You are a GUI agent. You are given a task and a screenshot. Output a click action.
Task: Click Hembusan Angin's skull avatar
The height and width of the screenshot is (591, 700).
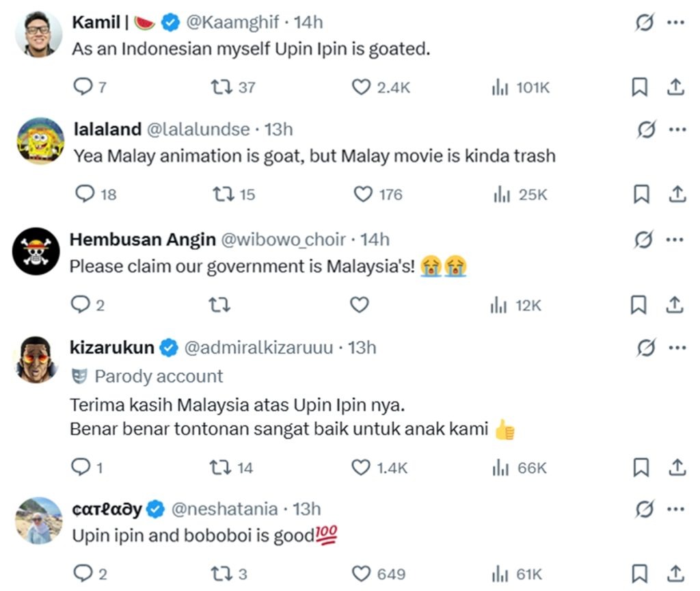(36, 251)
